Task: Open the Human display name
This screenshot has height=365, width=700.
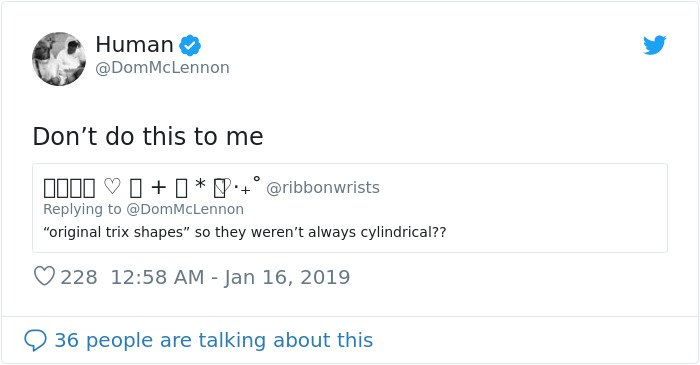Action: click(x=134, y=45)
